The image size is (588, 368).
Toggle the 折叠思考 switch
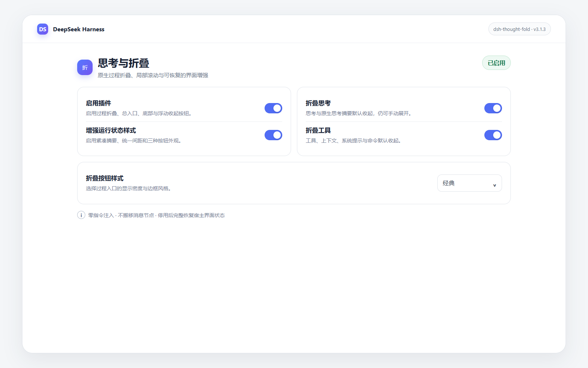tap(493, 108)
